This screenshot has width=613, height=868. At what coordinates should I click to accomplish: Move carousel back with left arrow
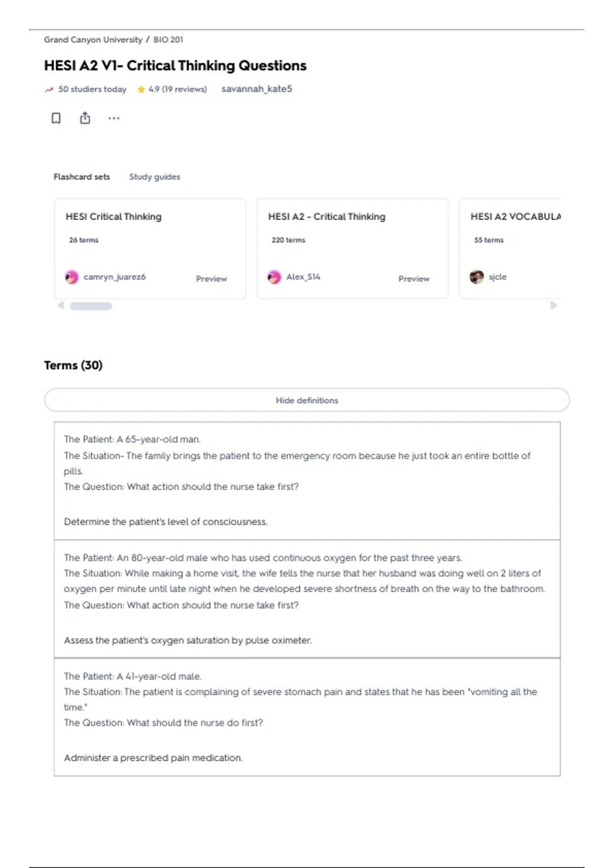61,305
